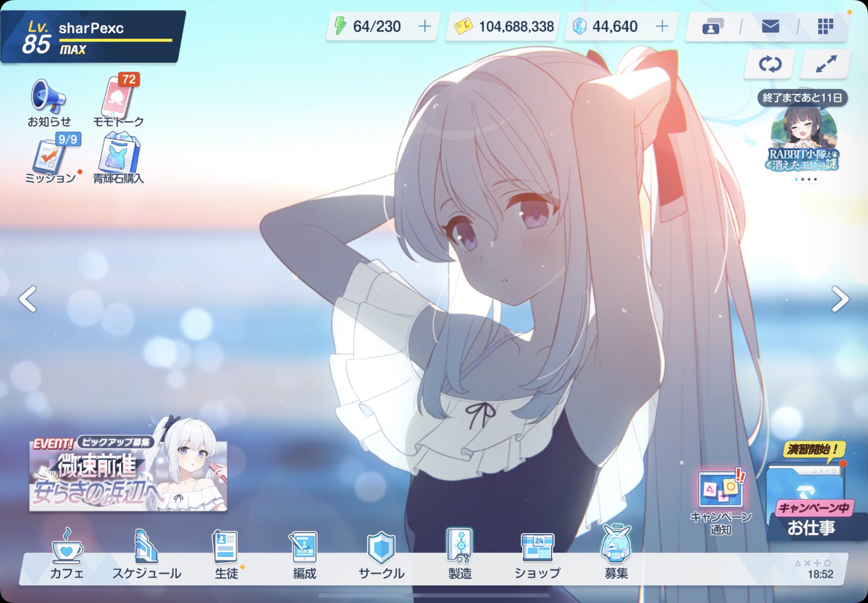
Task: Toggle fullscreen UI with diagonal arrows button
Action: pos(826,64)
